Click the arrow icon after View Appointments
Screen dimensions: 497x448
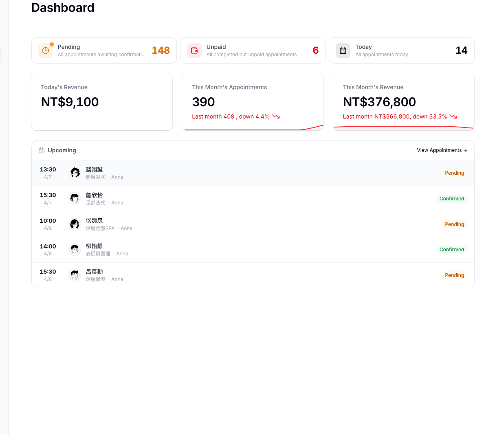465,150
